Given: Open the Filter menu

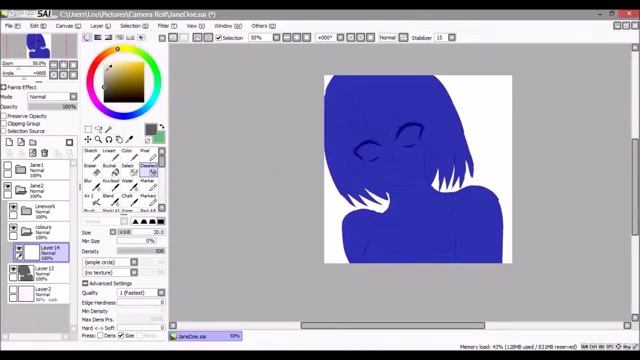Looking at the screenshot, I should pyautogui.click(x=167, y=26).
